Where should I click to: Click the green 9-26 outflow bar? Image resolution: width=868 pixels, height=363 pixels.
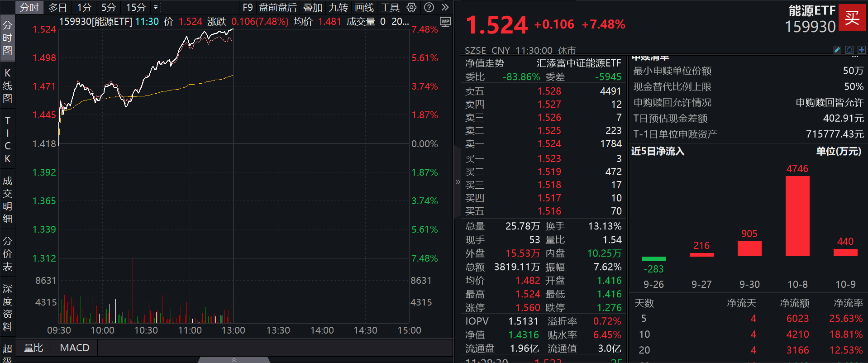653,259
